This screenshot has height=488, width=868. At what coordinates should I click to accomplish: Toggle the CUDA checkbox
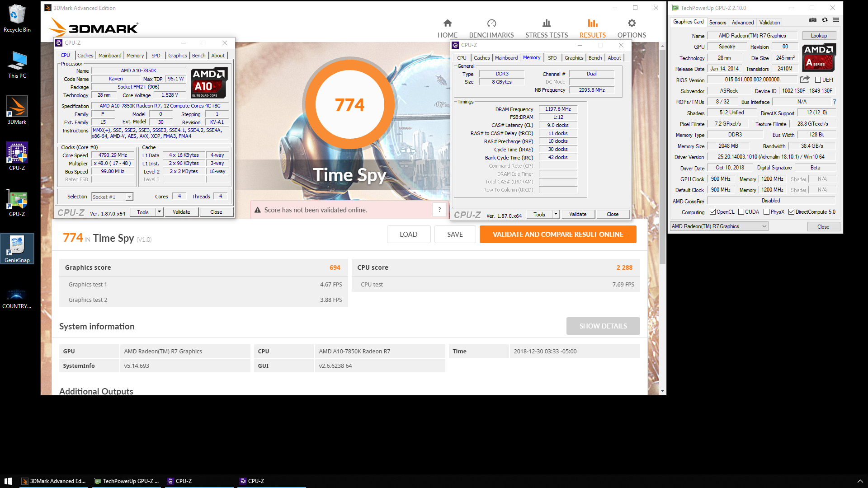pos(741,212)
